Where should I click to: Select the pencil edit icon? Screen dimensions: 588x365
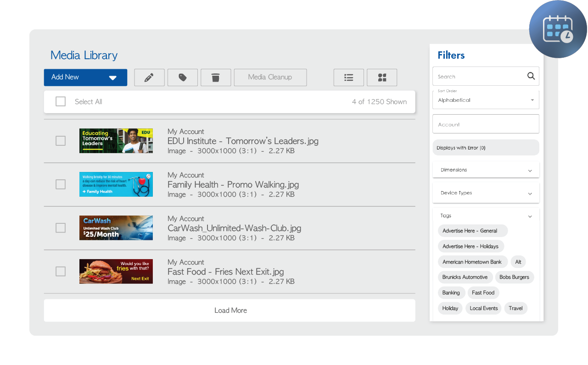[149, 77]
